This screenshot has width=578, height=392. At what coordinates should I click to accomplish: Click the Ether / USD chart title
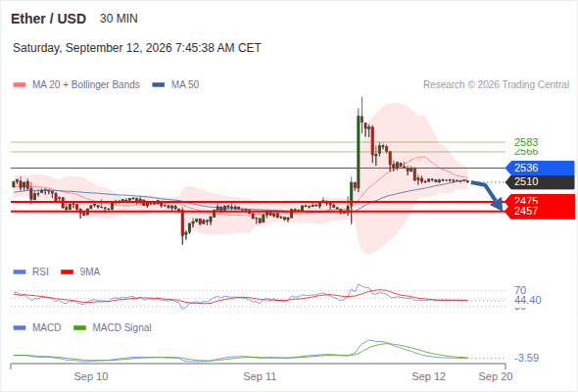click(48, 19)
